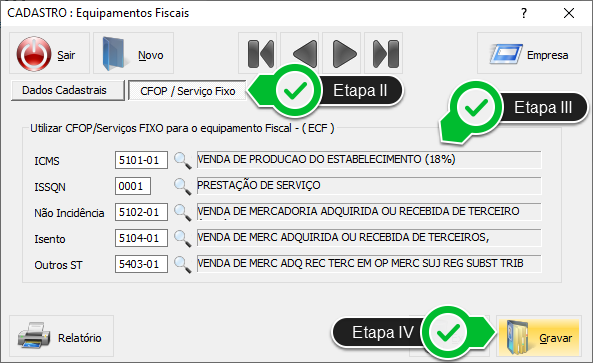Select the CFOP / Serviço Fixo tab
Image resolution: width=593 pixels, height=363 pixels.
tap(188, 91)
